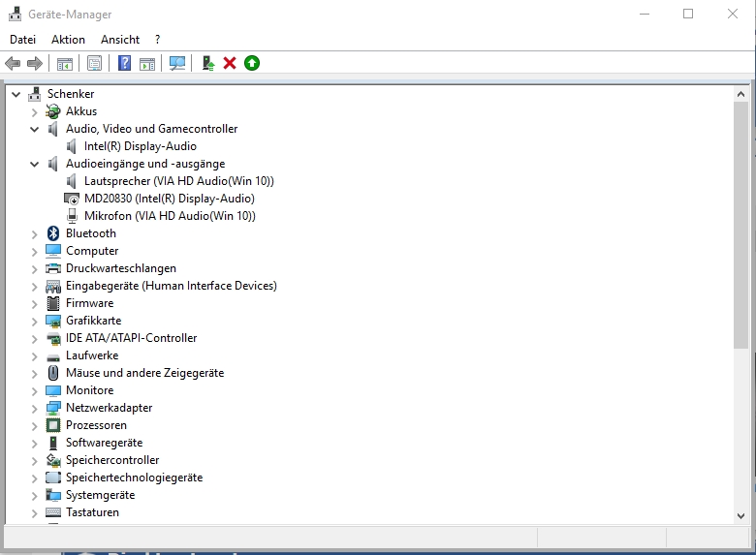Expand the IDE ATA/ATAPI-Controller node
This screenshot has width=756, height=555.
click(x=34, y=339)
